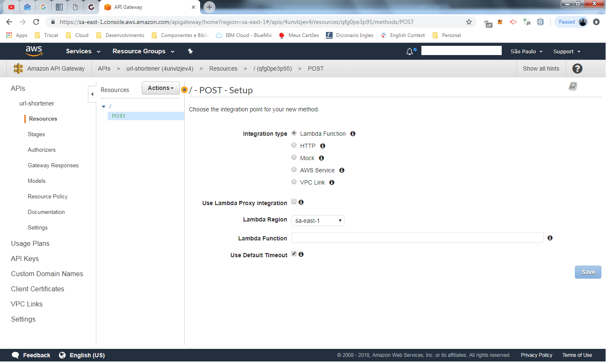The image size is (606, 364).
Task: Click the Save button
Action: [588, 272]
